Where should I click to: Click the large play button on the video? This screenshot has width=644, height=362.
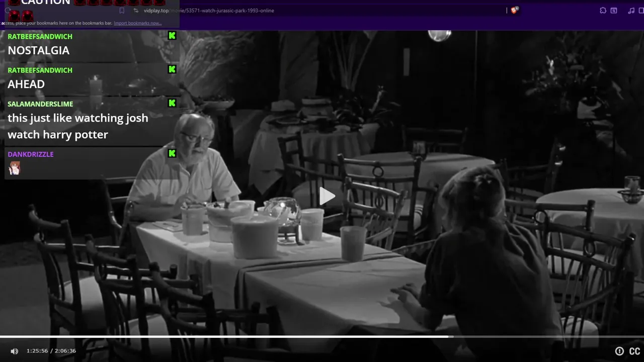[327, 196]
